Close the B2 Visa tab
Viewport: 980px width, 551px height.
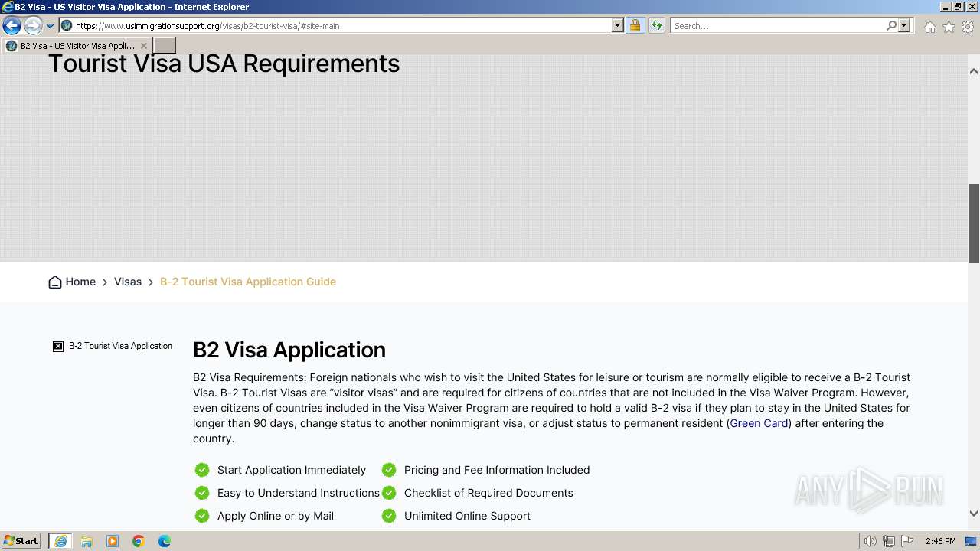[x=143, y=46]
